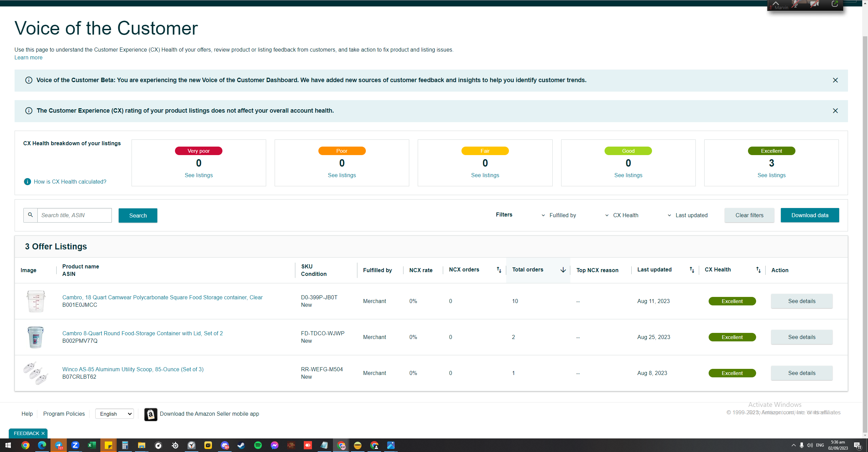The width and height of the screenshot is (868, 452).
Task: See listings under the Poor card
Action: click(342, 175)
